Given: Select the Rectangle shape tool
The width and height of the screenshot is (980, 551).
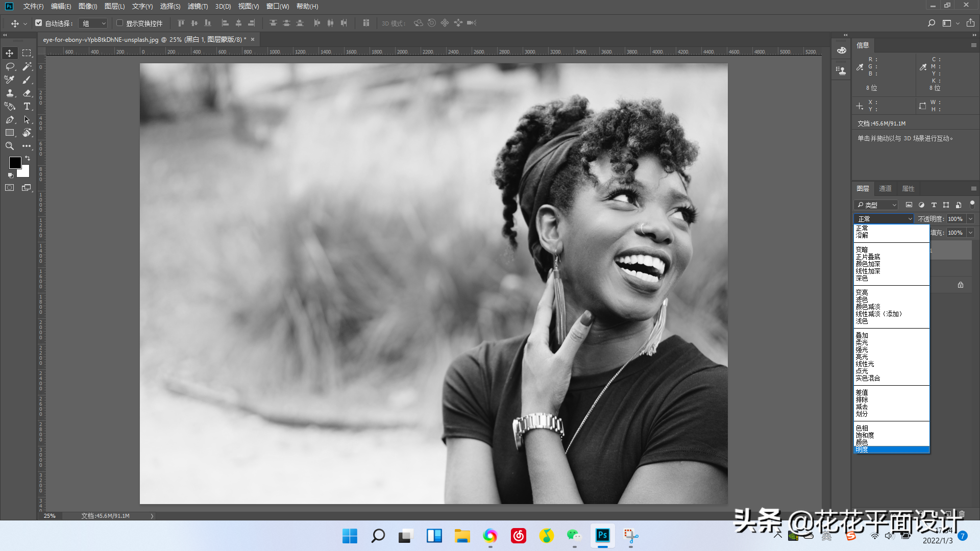Looking at the screenshot, I should (x=10, y=133).
